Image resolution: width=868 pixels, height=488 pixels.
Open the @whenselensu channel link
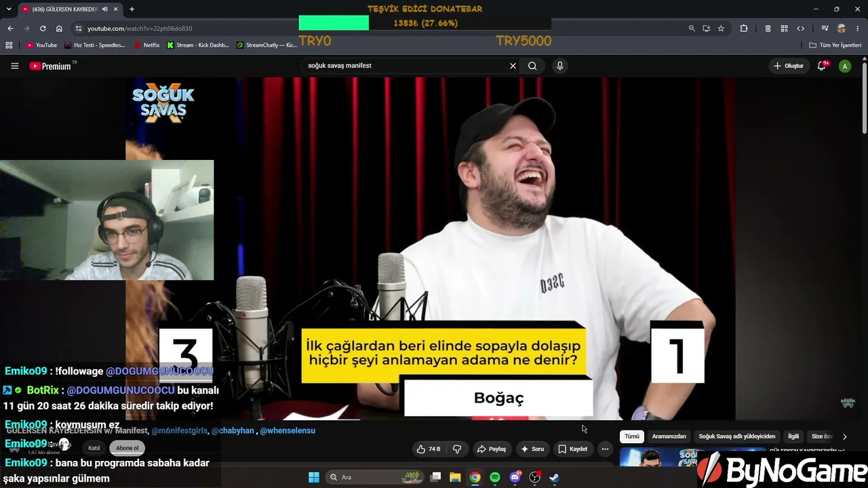pyautogui.click(x=288, y=430)
